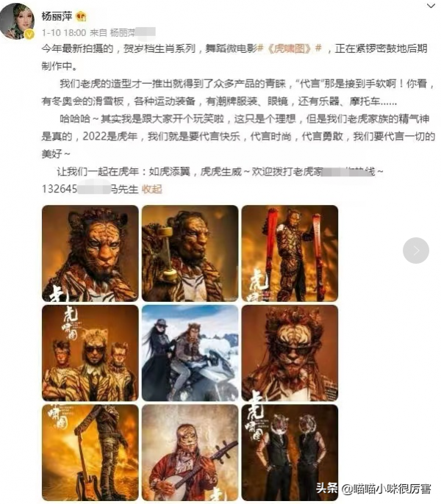View the tiger face close-up photo

90,253
